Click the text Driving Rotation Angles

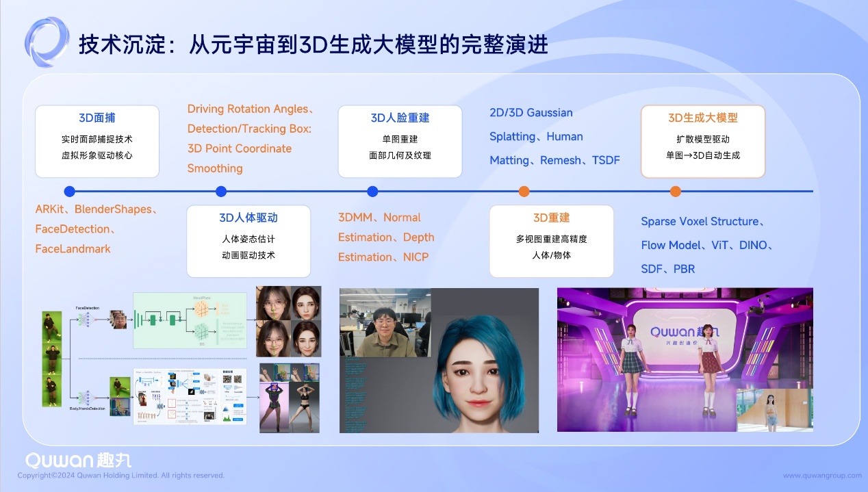tap(247, 109)
